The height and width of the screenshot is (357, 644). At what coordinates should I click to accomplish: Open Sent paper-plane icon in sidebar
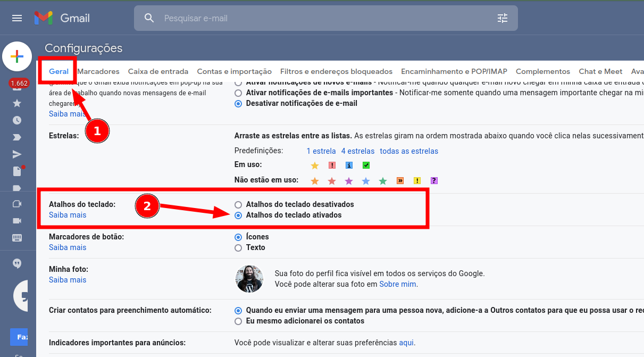click(17, 154)
